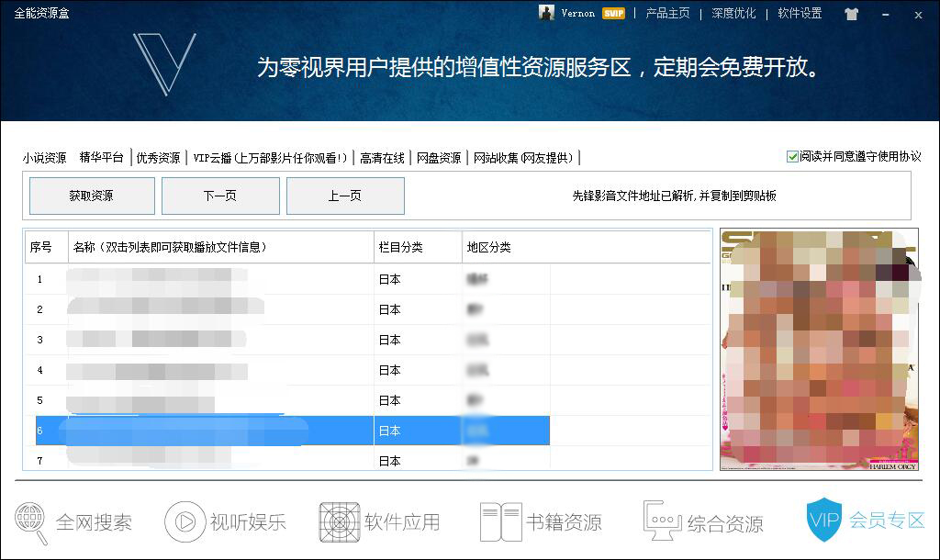Open 软件设置 from the title bar
Screen dimensions: 940x560
[x=800, y=14]
